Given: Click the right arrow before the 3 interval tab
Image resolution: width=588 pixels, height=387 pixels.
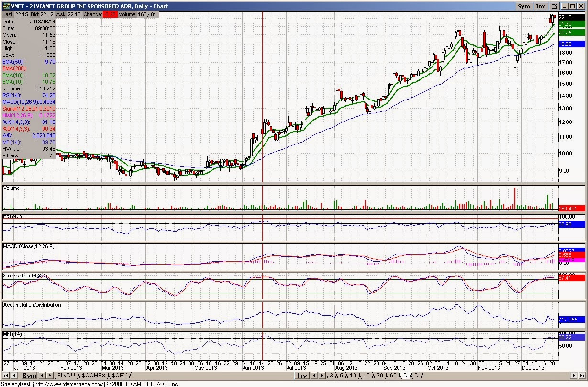Looking at the screenshot, I should [321, 376].
